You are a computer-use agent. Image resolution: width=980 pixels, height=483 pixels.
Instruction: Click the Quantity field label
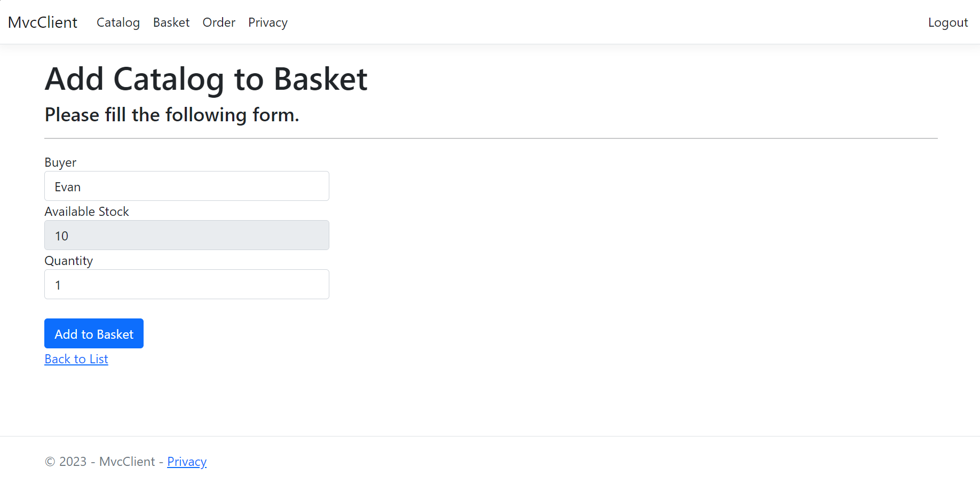69,261
